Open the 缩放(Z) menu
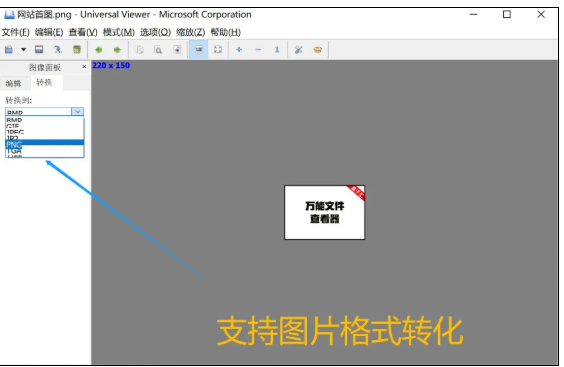Screen dimensions: 564x367 click(x=191, y=32)
